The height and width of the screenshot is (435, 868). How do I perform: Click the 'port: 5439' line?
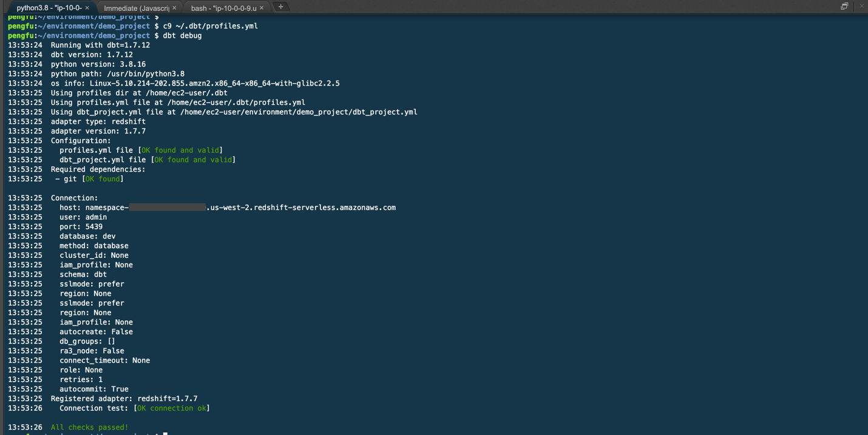(x=81, y=227)
